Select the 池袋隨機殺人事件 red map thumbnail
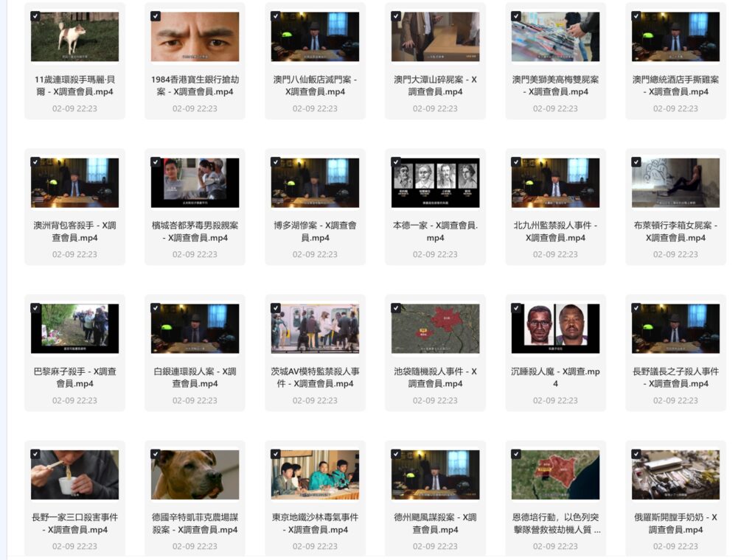This screenshot has height=560, width=755. tap(435, 329)
